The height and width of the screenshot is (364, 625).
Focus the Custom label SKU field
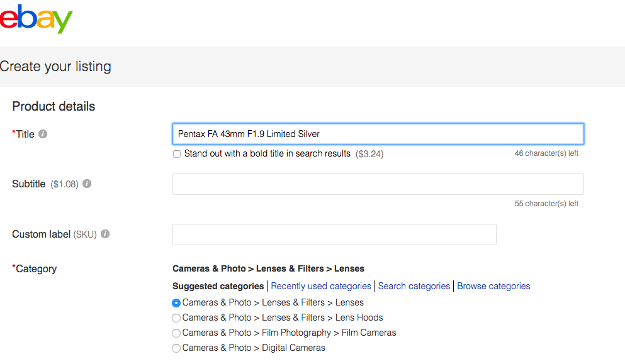tap(334, 234)
